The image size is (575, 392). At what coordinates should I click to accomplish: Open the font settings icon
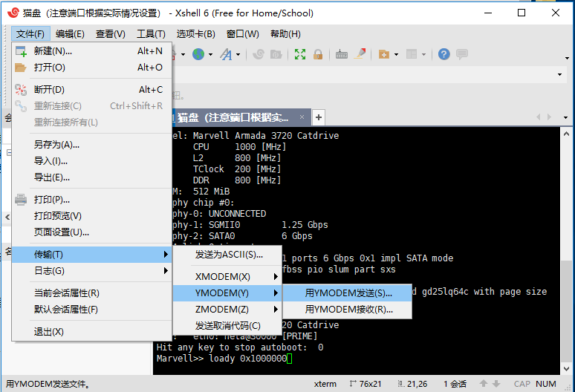226,54
